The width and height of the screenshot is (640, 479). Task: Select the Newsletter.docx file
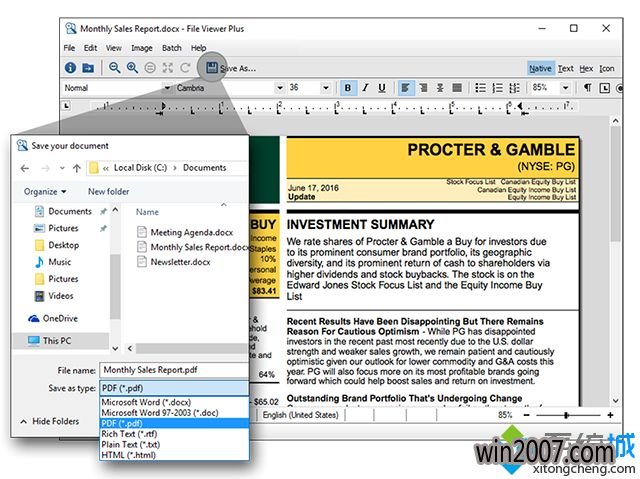174,262
